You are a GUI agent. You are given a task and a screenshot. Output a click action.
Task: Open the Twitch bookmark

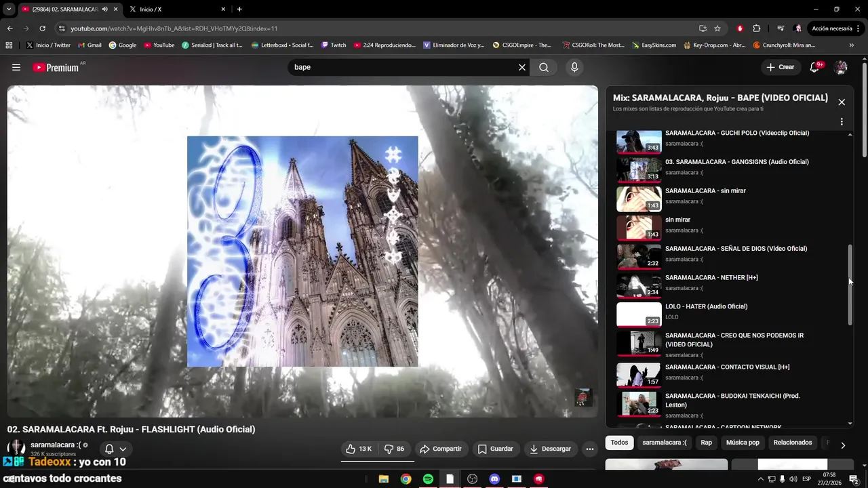(x=333, y=45)
